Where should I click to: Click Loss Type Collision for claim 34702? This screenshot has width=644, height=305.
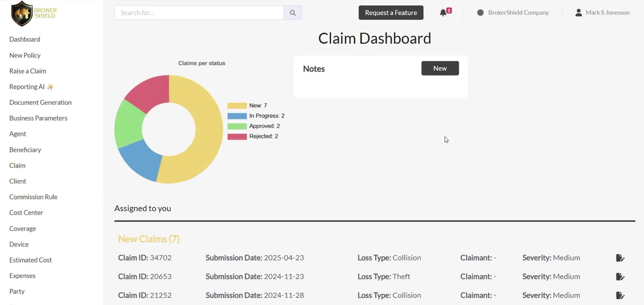[389, 258]
